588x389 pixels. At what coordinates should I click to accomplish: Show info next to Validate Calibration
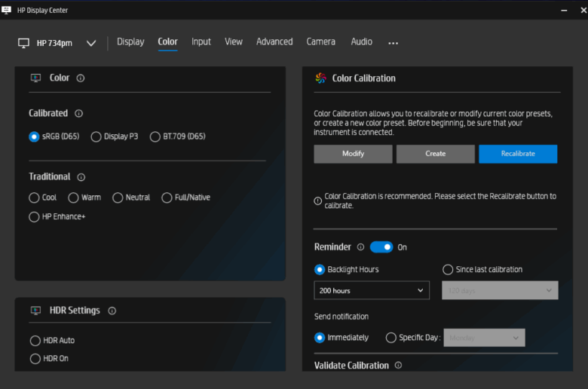[x=398, y=365]
